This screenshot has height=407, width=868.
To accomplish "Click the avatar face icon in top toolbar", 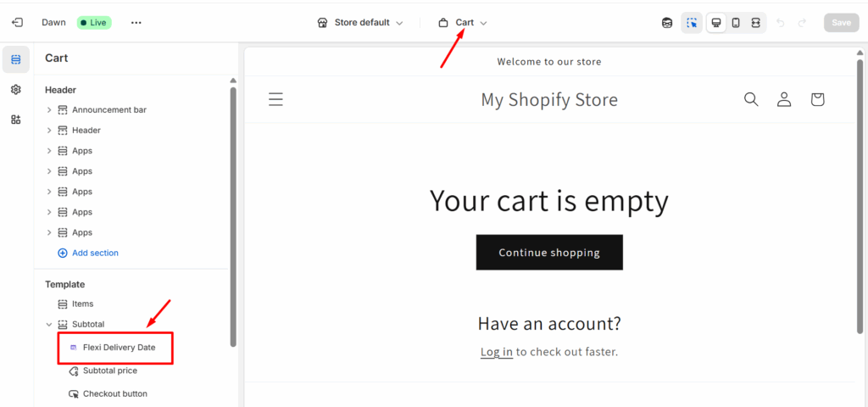I will 667,23.
